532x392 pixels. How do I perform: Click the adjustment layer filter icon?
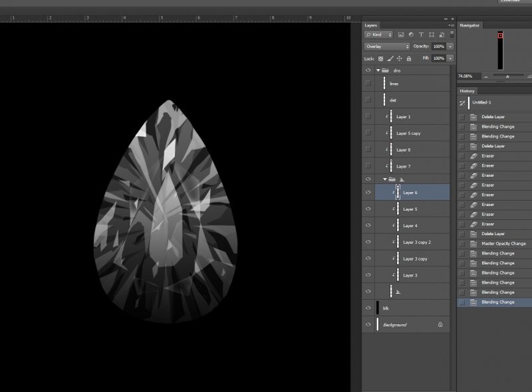pos(410,35)
